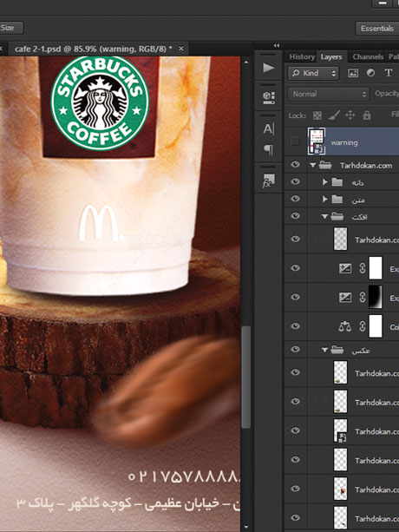This screenshot has width=399, height=532.
Task: Hide the Color Balance adjustment layer
Action: click(x=295, y=326)
